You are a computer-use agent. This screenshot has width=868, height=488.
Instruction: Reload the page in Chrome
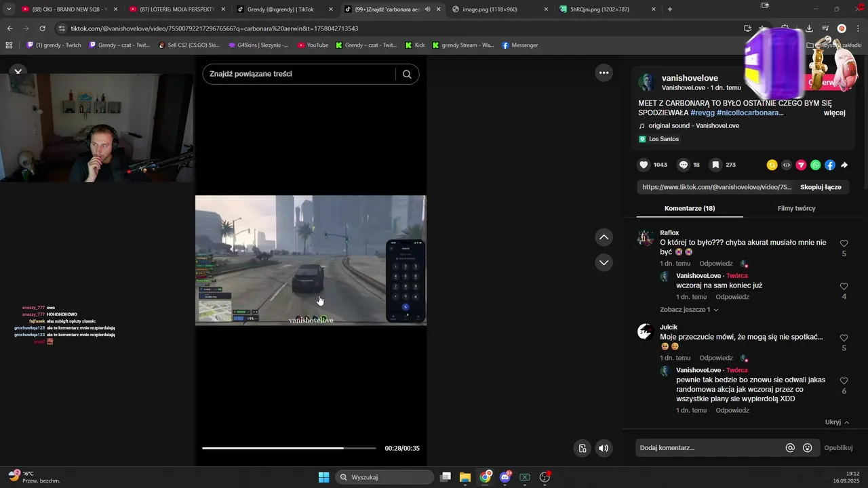(x=42, y=28)
